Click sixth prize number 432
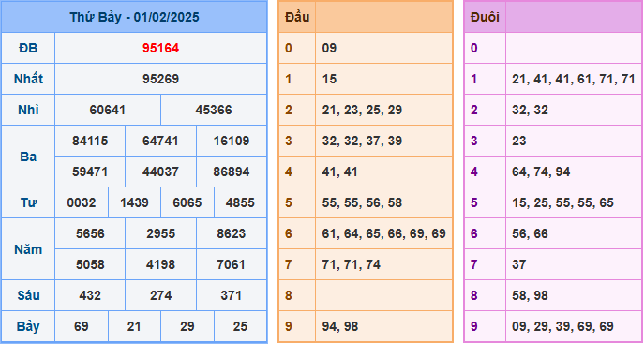 90,295
